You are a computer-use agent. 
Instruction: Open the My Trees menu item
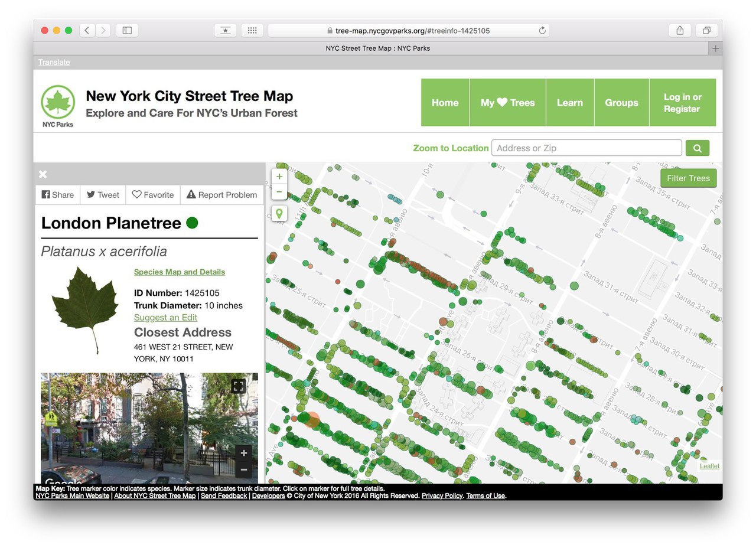[x=507, y=103]
